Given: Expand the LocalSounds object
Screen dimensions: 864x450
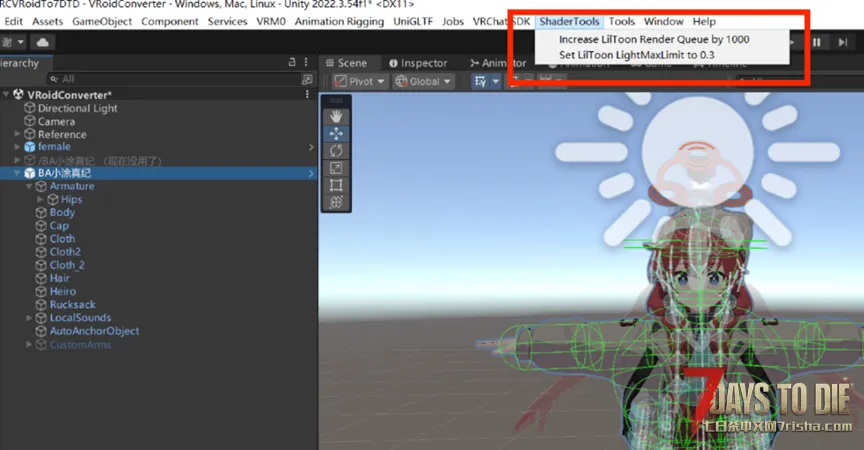Looking at the screenshot, I should pyautogui.click(x=29, y=318).
